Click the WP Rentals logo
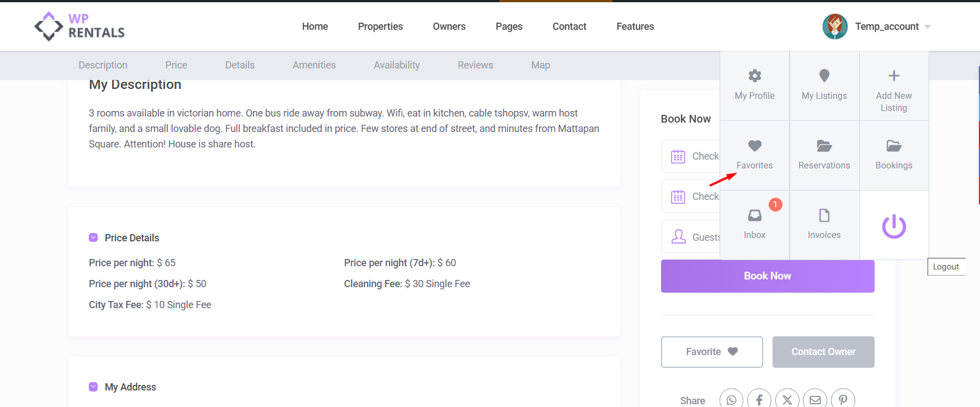Viewport: 980px width, 407px height. [80, 27]
